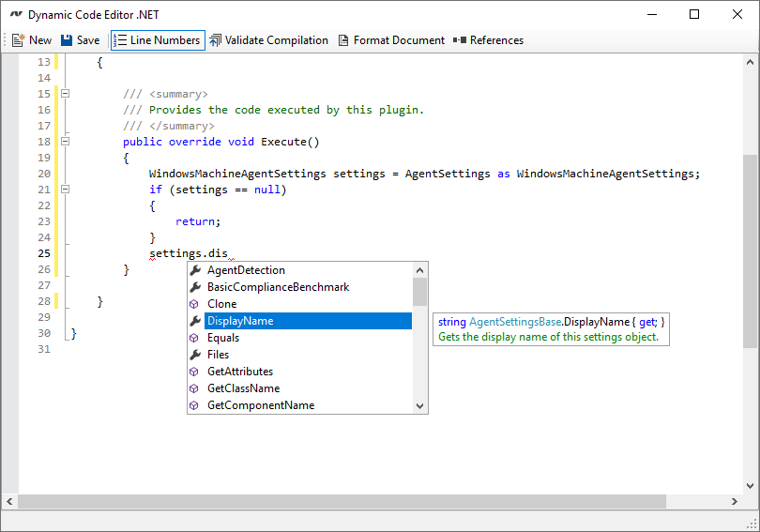Open References from the toolbar

tap(489, 40)
